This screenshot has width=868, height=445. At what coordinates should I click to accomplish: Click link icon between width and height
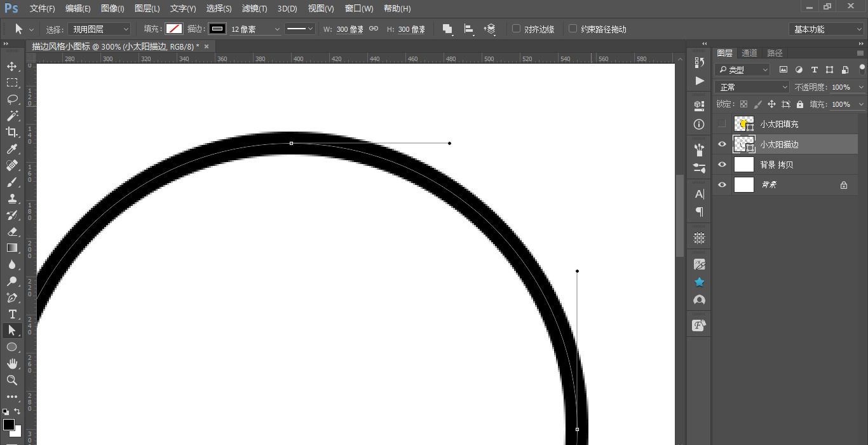[374, 29]
